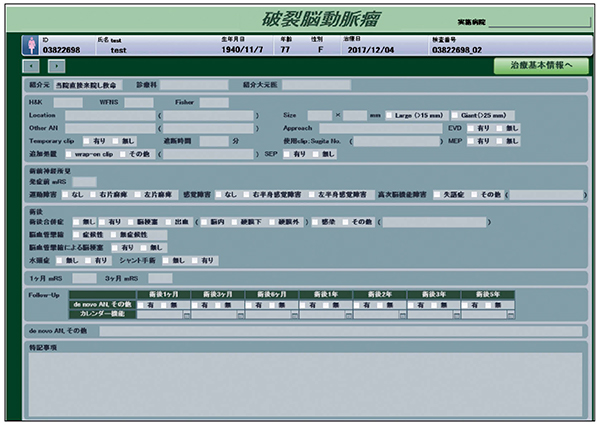Go to previous record arrow
The height and width of the screenshot is (425, 600).
click(x=30, y=66)
